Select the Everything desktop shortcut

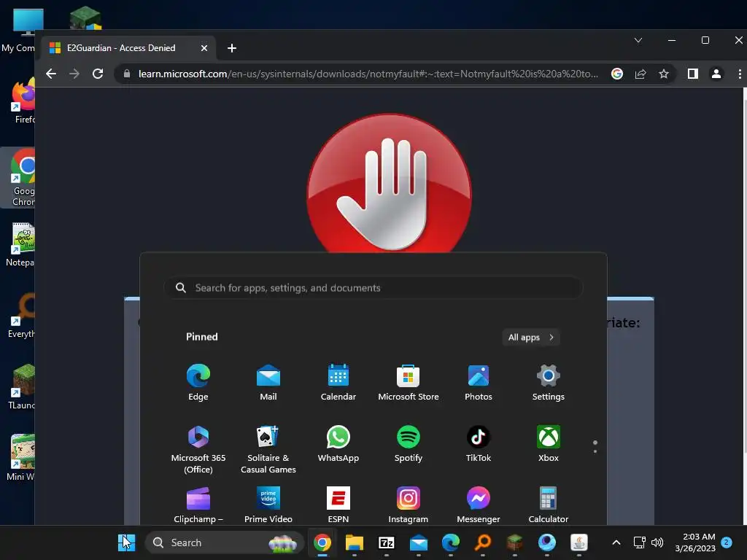coord(21,315)
